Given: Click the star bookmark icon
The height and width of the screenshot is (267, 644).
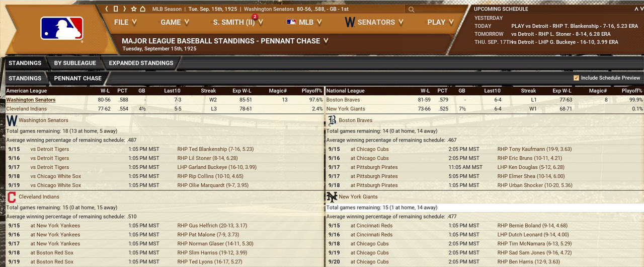Looking at the screenshot, I should click(134, 9).
